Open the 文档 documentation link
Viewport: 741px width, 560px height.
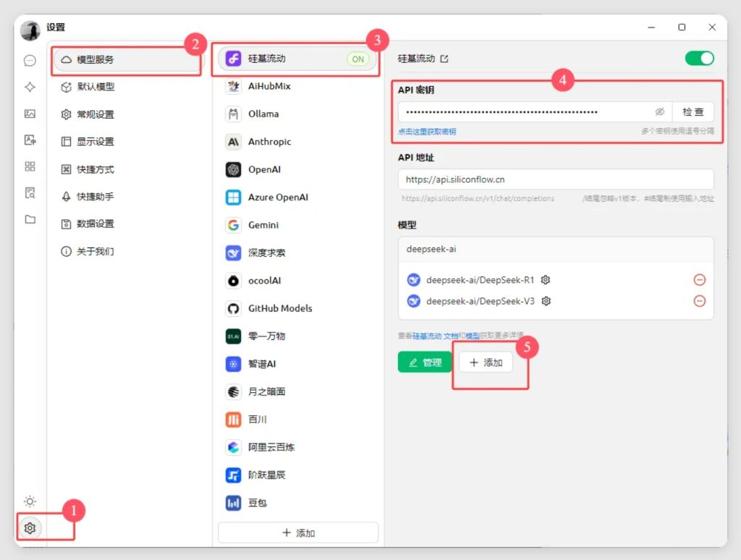tap(451, 336)
